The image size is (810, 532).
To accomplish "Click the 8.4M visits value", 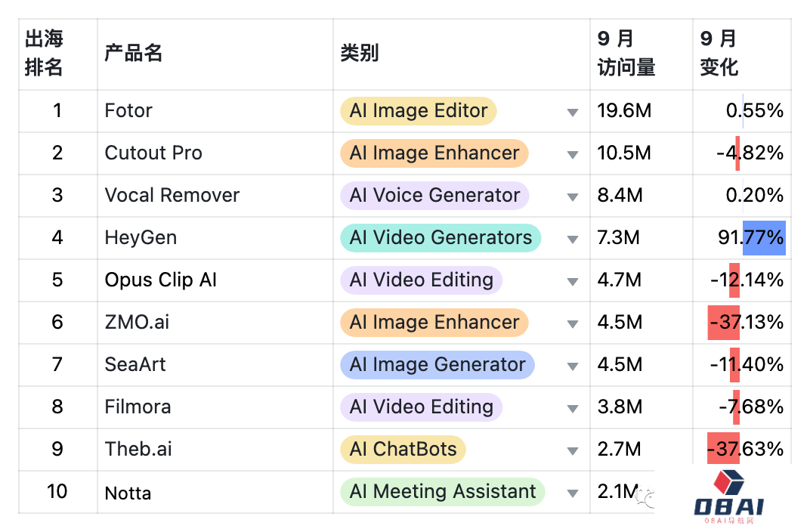I will (620, 195).
